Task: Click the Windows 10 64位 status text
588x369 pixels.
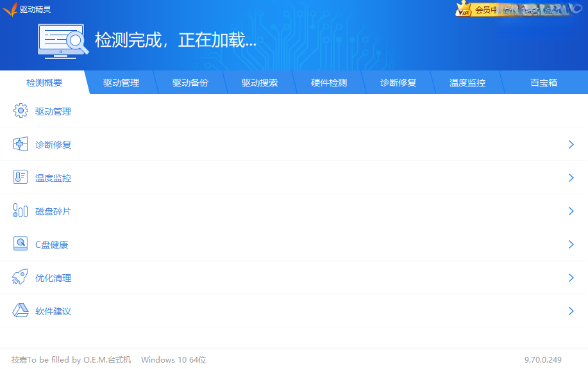Action: 174,359
